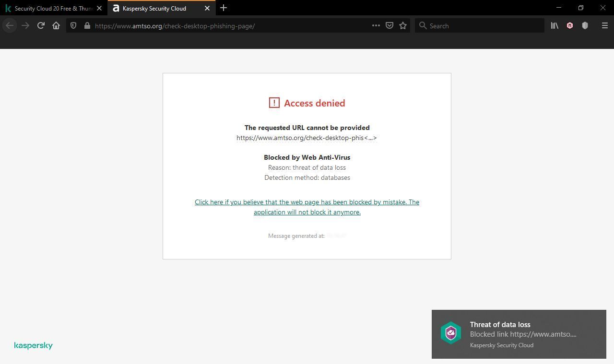Click "Blocked by Web Anti-Virus" text
This screenshot has height=364, width=614.
tap(307, 157)
